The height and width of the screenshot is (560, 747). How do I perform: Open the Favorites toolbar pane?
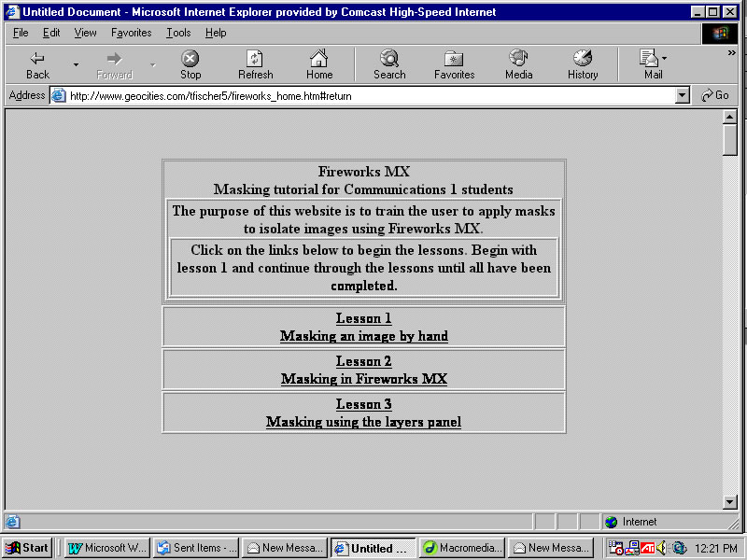454,65
